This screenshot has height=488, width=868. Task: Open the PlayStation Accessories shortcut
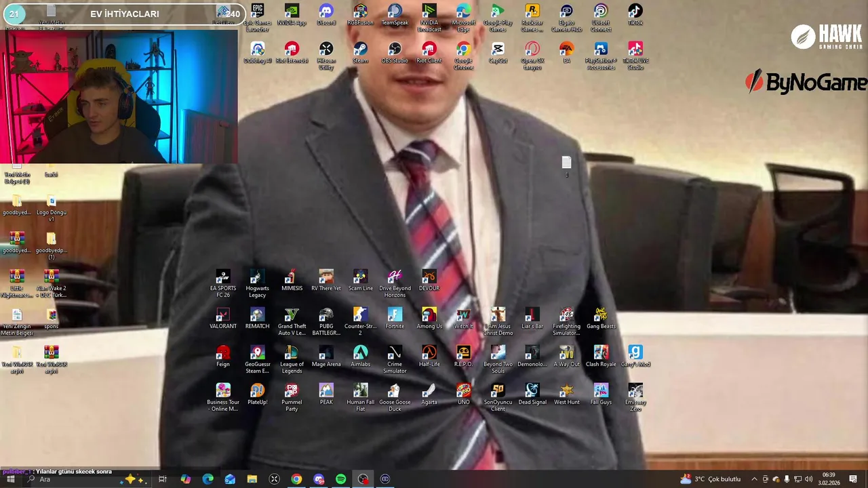pyautogui.click(x=601, y=56)
